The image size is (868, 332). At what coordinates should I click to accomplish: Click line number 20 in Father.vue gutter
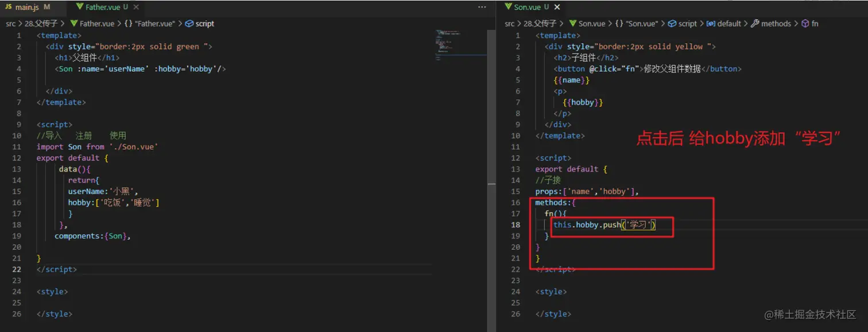click(17, 246)
